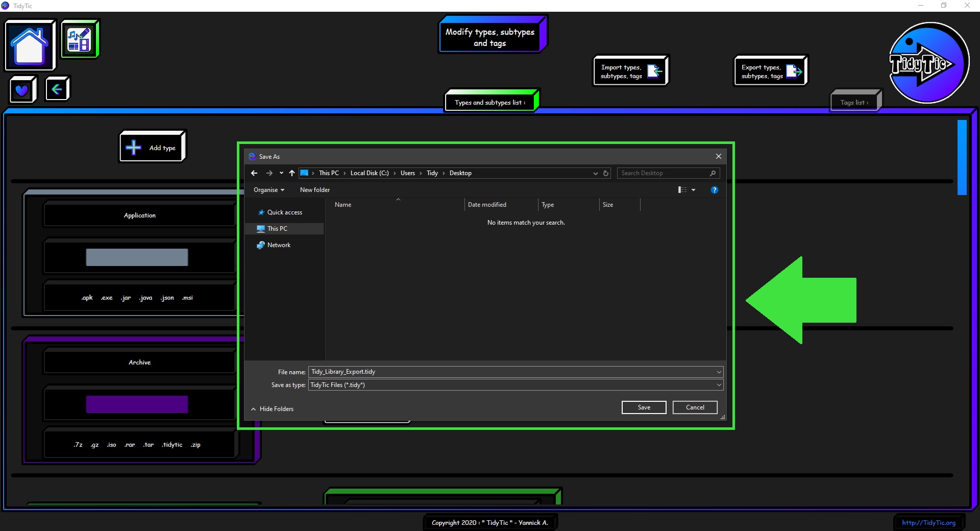The height and width of the screenshot is (531, 980).
Task: Go up one folder level
Action: point(292,173)
